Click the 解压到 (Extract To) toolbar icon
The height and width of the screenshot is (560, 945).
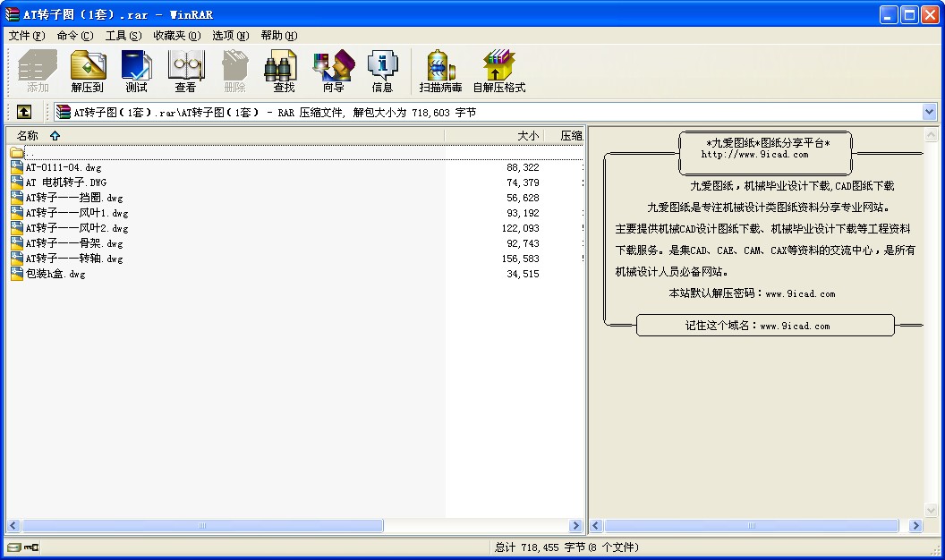(88, 71)
